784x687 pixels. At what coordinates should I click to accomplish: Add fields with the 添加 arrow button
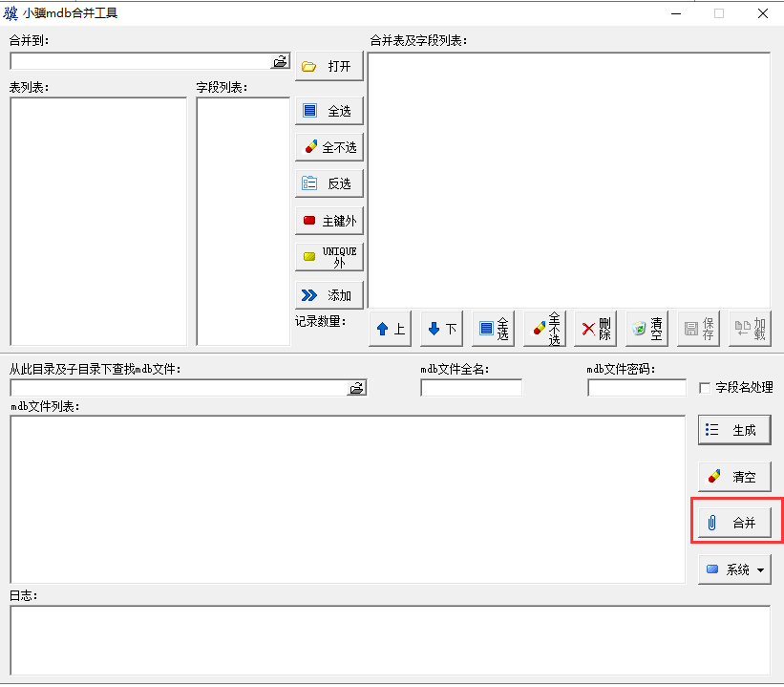pos(329,295)
